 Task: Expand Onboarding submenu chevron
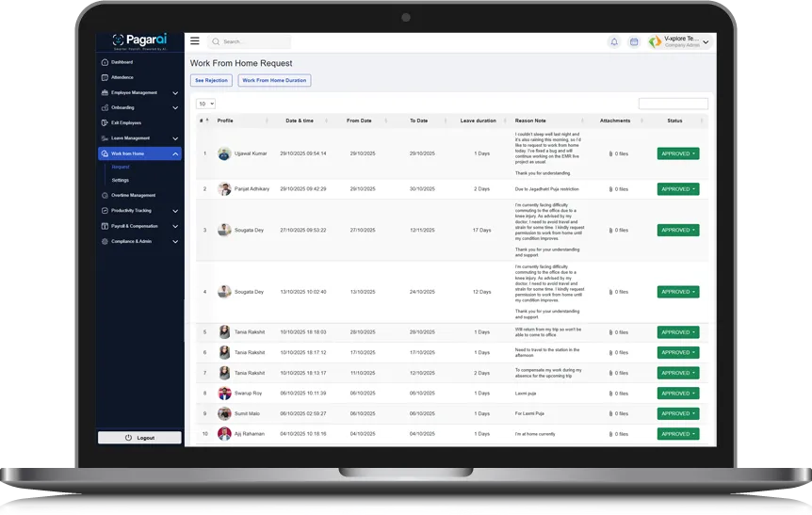175,108
